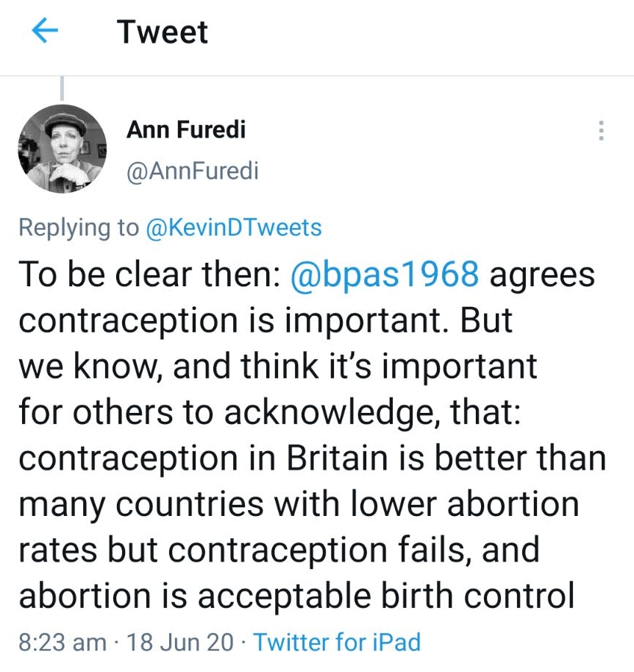Viewport: 634px width, 672px height.
Task: Click the display name Ann Furedi
Action: 186,130
